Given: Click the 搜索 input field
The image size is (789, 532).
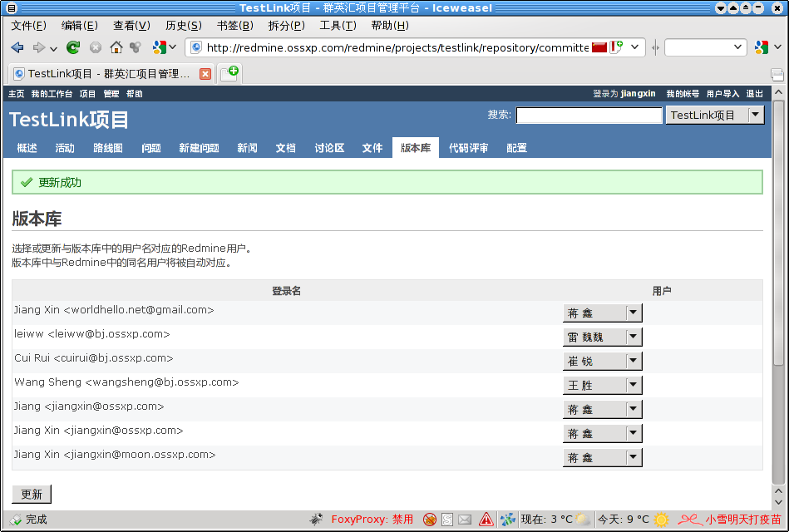Looking at the screenshot, I should pos(589,116).
